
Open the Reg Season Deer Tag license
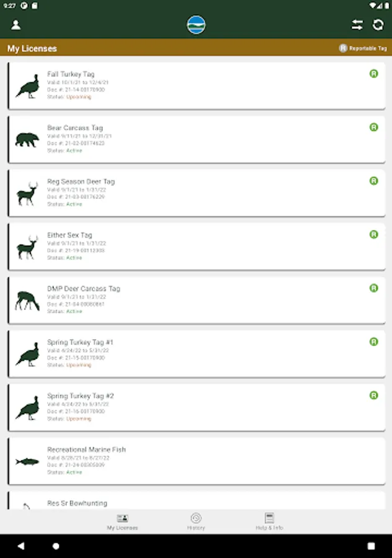coord(196,193)
